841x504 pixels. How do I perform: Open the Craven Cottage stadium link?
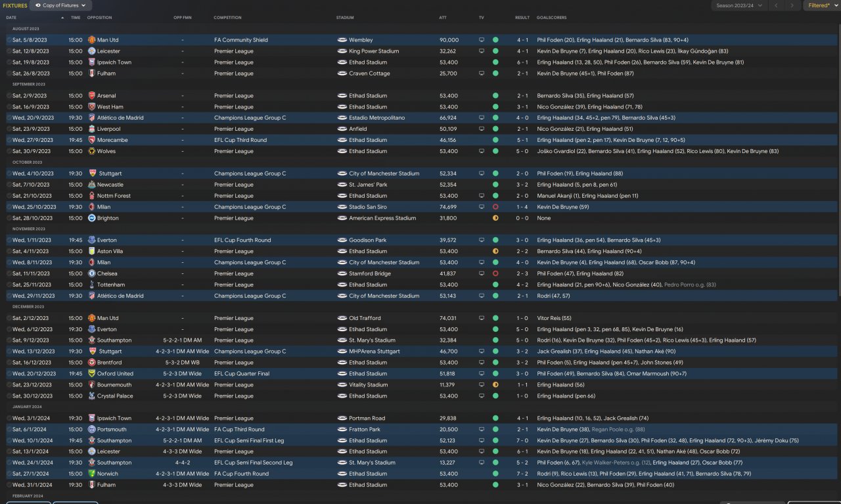(369, 74)
